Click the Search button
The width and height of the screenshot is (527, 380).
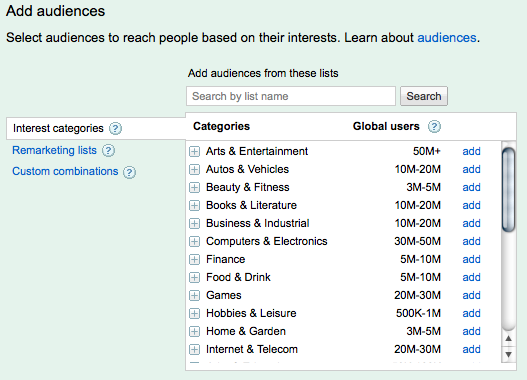(x=423, y=96)
